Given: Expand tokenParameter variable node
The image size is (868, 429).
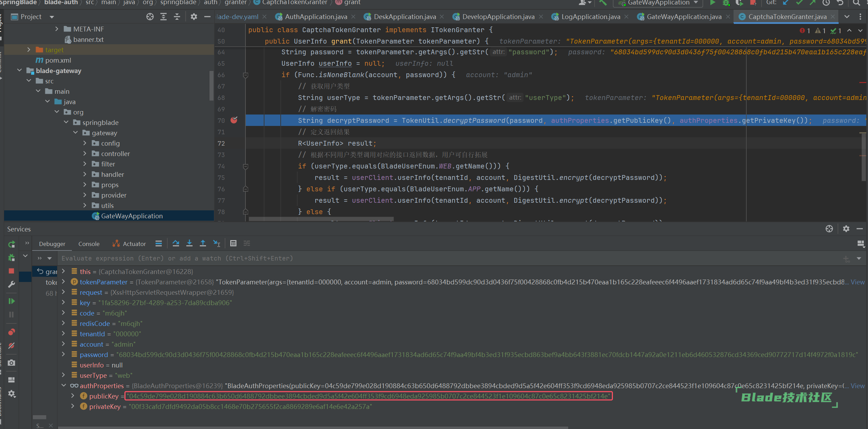Looking at the screenshot, I should point(63,282).
